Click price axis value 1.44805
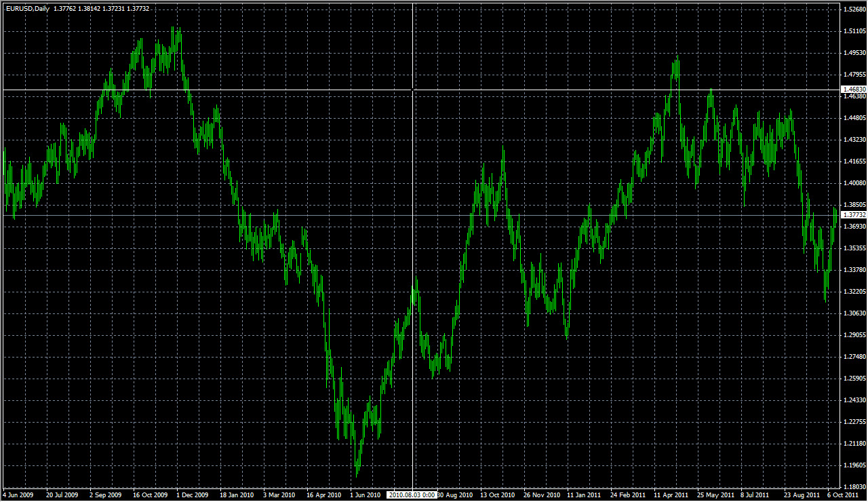This screenshot has height=502, width=868. tap(854, 118)
